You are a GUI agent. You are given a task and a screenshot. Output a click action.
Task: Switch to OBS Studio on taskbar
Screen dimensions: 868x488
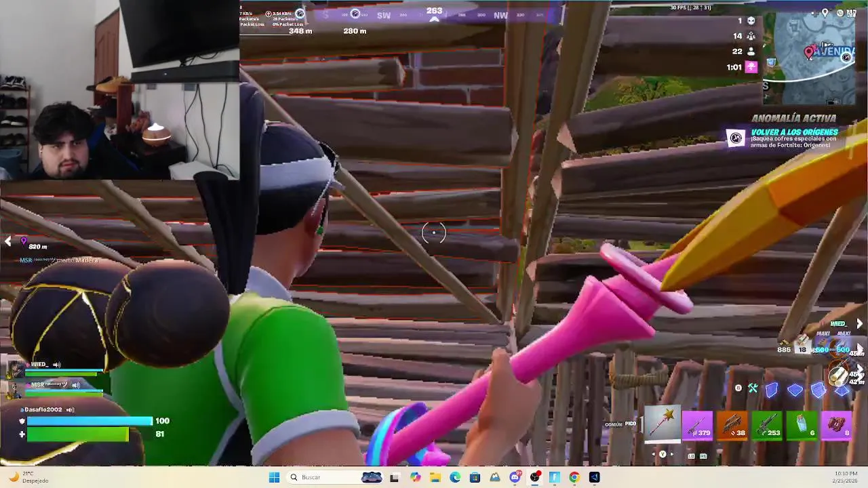coord(535,477)
